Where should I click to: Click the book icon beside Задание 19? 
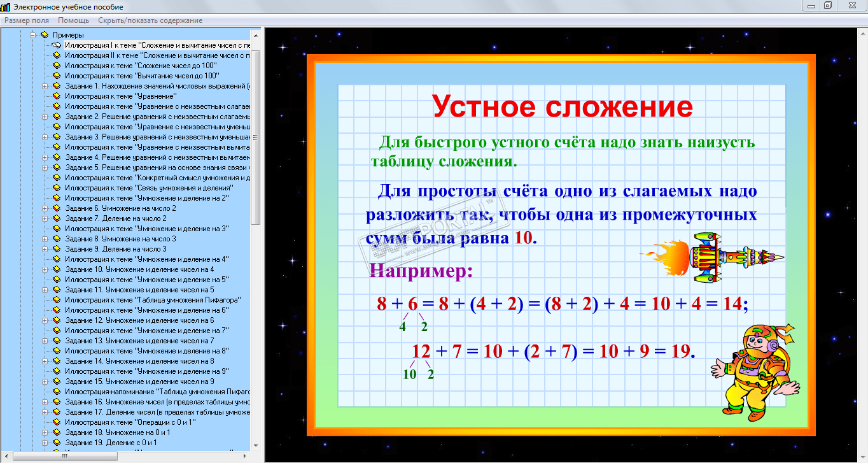56,443
